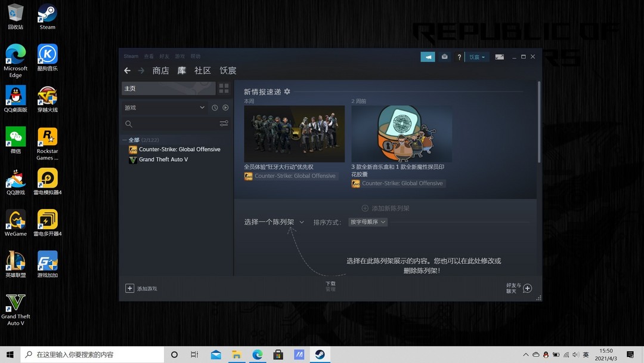This screenshot has height=363, width=644.
Task: Click Grand Theft Auto V list icon
Action: (132, 159)
